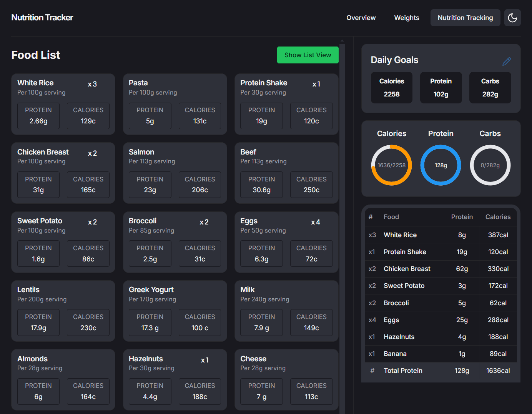Open the Overview page
This screenshot has width=532, height=414.
click(361, 18)
